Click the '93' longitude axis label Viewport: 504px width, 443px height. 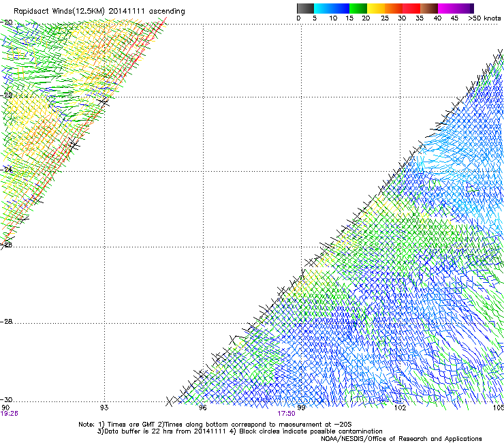104,408
